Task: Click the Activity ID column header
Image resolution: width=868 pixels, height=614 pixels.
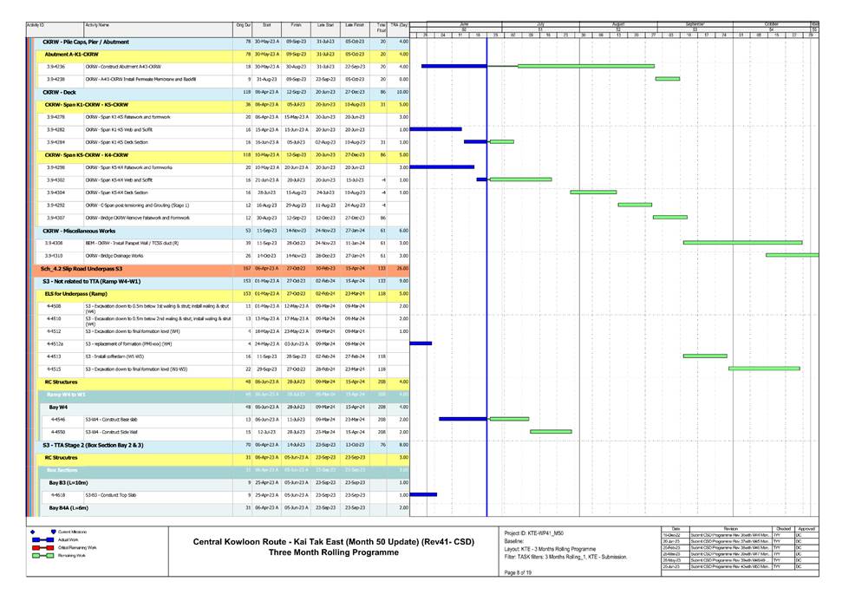Action: pyautogui.click(x=36, y=26)
